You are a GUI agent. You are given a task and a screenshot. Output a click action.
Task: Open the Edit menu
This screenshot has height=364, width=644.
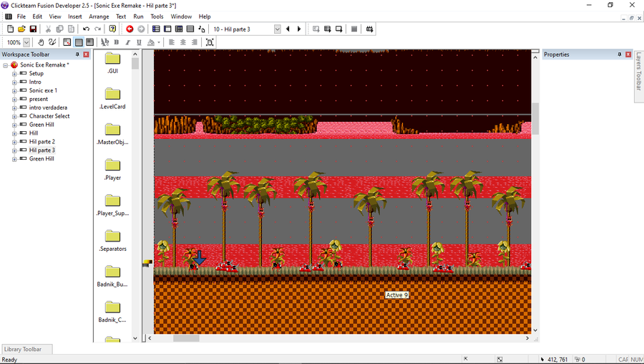click(37, 16)
